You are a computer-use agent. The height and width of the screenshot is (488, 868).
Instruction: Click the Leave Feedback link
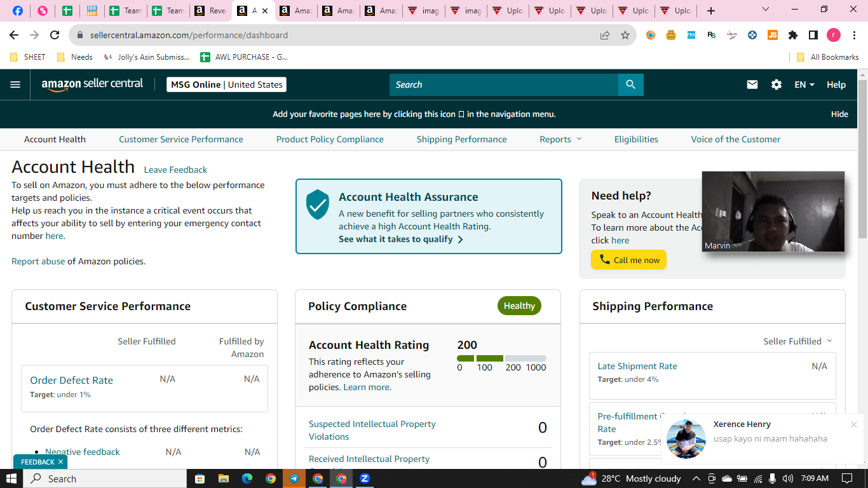pos(175,170)
